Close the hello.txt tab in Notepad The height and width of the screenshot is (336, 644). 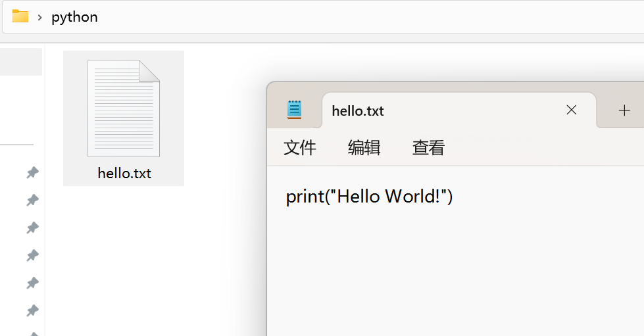[x=571, y=110]
